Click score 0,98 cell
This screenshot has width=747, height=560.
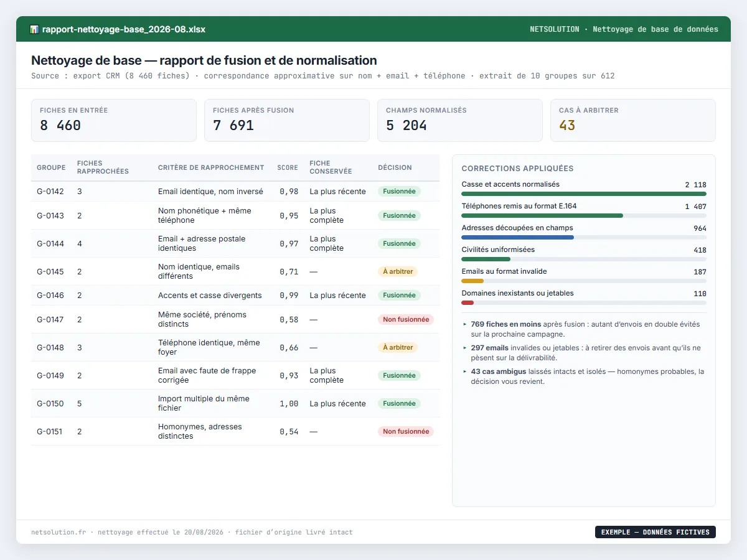(289, 191)
